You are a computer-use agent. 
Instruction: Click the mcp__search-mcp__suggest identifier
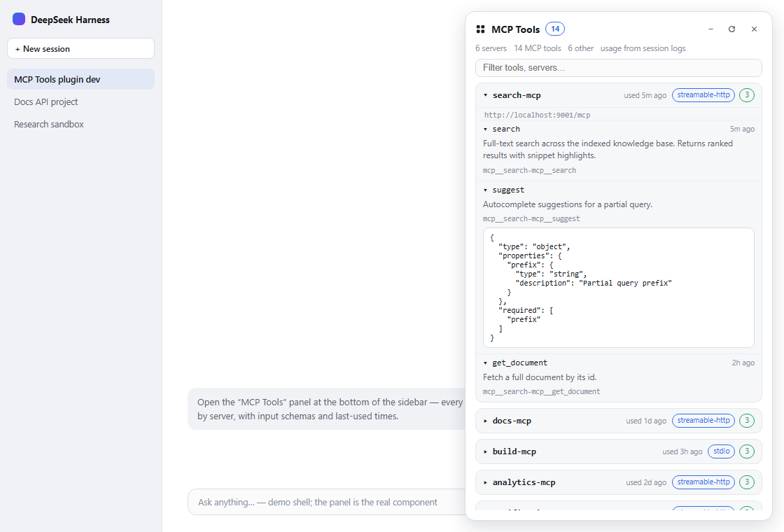pos(531,218)
